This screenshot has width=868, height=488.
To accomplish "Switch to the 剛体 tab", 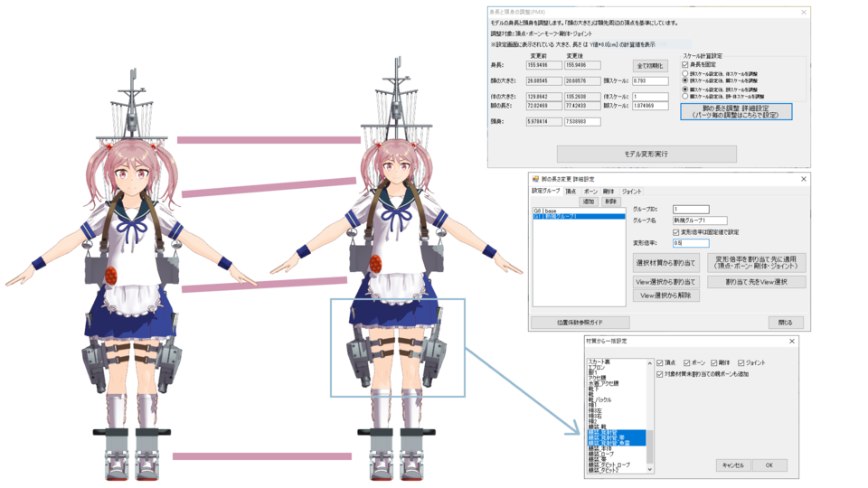I will coord(609,192).
